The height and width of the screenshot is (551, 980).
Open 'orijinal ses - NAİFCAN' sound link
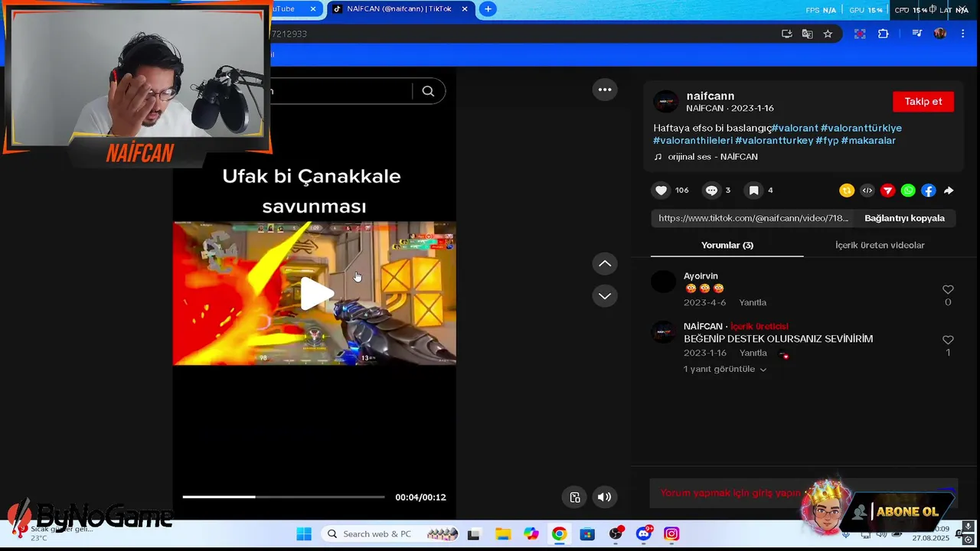coord(712,157)
